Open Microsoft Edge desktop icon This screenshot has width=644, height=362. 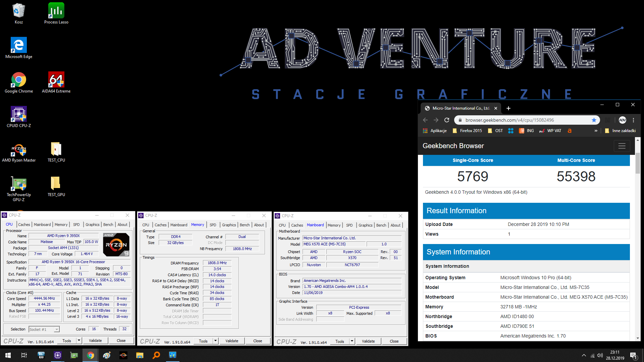19,48
